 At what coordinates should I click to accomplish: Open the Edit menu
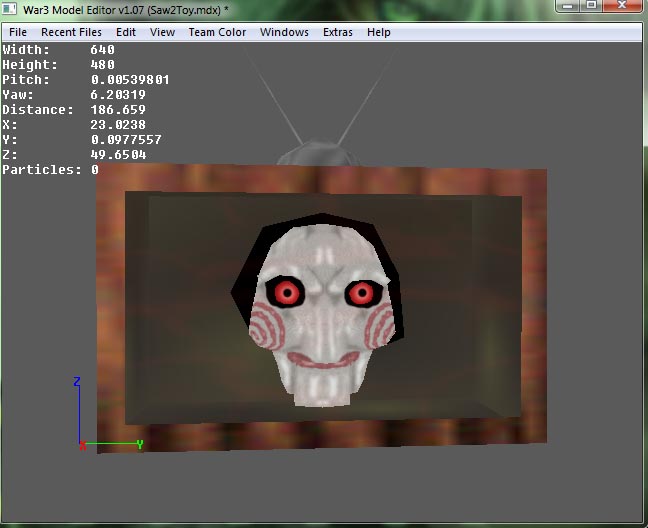126,32
